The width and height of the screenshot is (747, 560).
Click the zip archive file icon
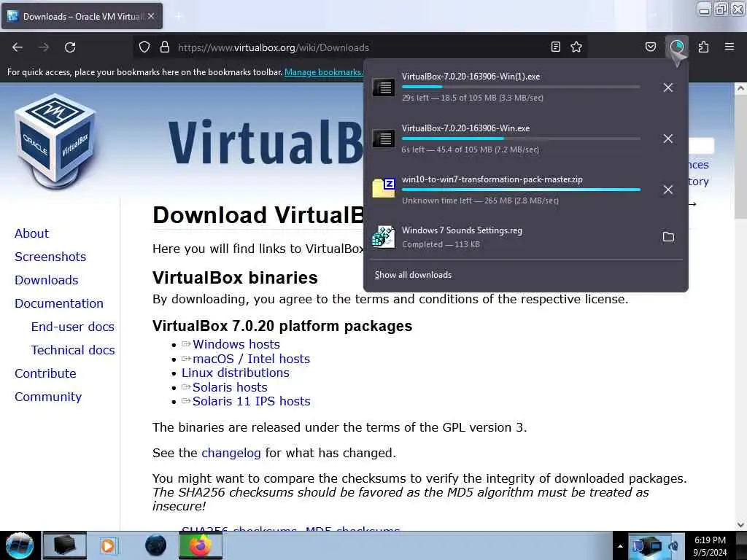pos(384,187)
